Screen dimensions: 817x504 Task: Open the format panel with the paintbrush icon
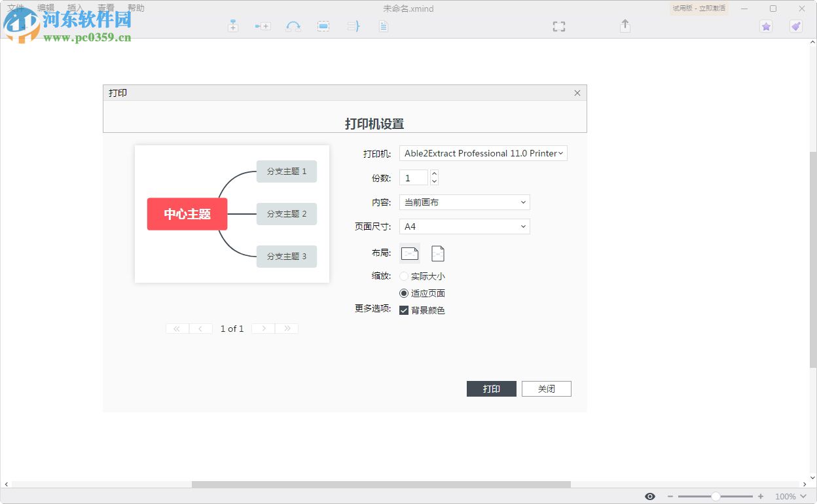click(x=795, y=26)
